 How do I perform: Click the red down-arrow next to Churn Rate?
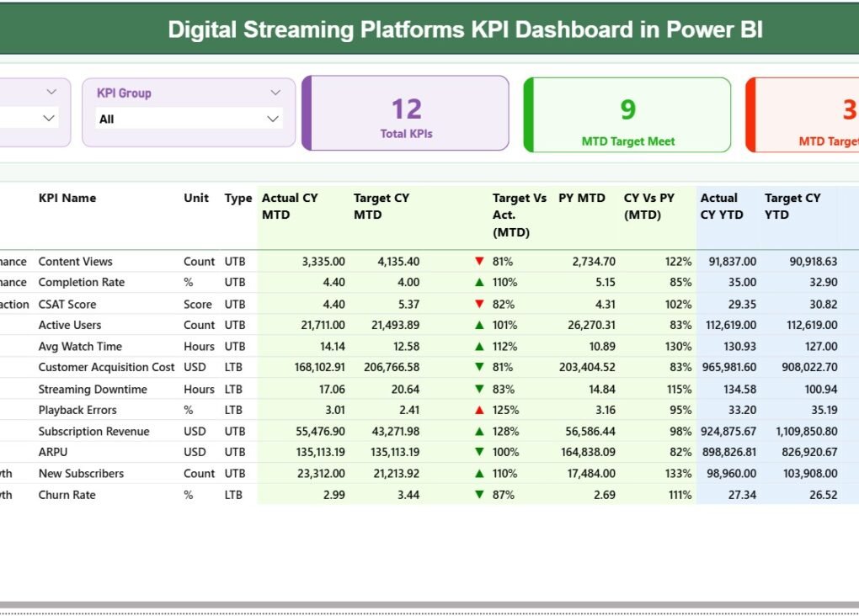point(480,495)
